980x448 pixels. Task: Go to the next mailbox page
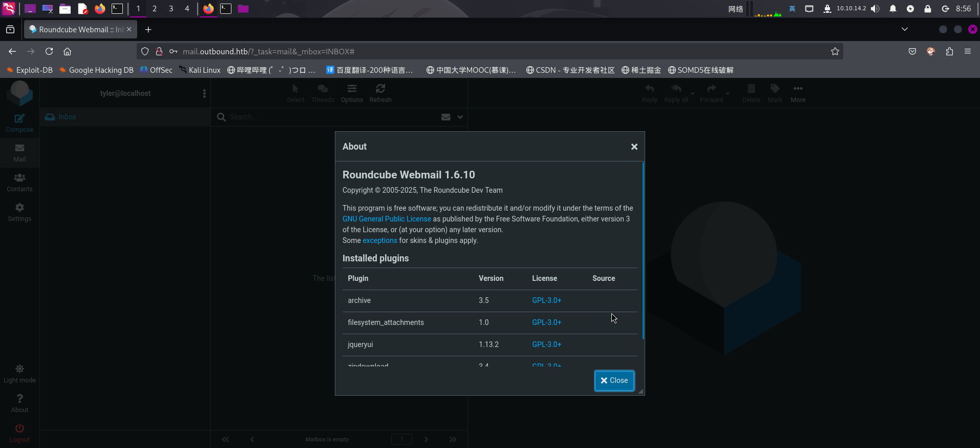coord(426,439)
